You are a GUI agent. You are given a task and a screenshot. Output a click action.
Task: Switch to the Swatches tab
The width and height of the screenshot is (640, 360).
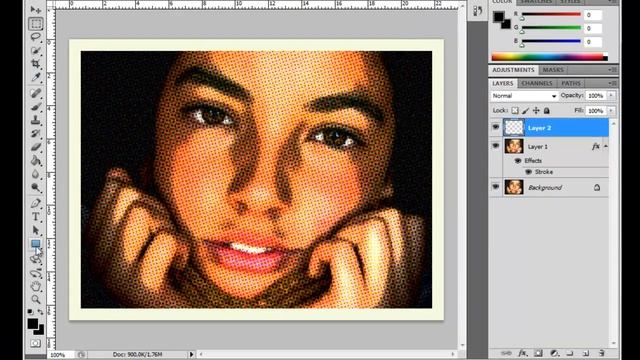pos(536,2)
